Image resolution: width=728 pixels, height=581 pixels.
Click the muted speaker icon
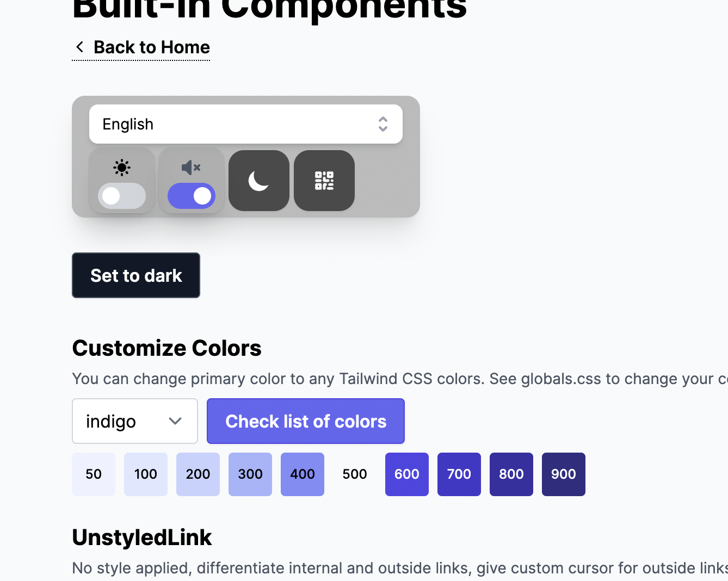(x=191, y=168)
